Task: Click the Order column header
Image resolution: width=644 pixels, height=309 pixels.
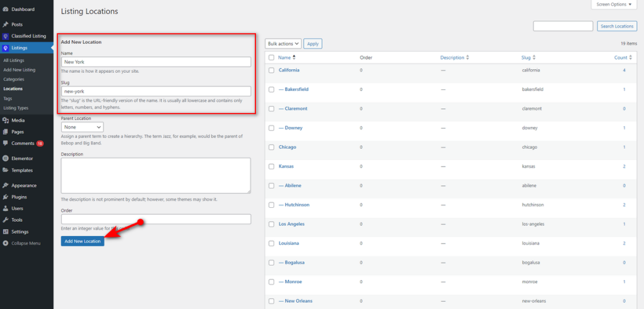Action: tap(366, 58)
